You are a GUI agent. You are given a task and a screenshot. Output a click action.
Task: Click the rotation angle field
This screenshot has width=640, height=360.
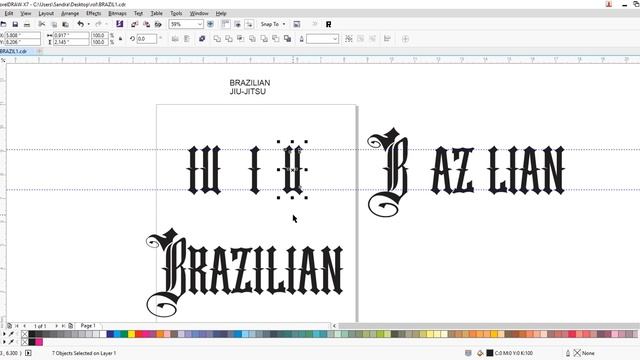147,39
